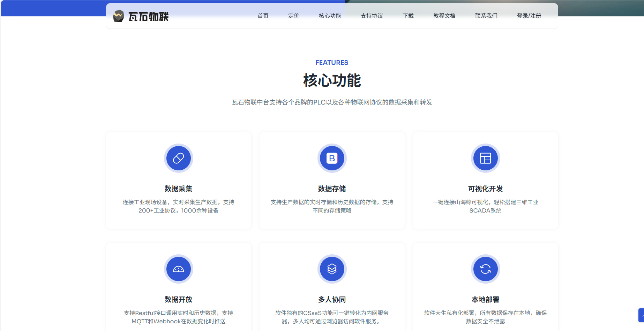This screenshot has width=644, height=331.
Task: Click the 瓦石物联 brand name text
Action: 149,16
